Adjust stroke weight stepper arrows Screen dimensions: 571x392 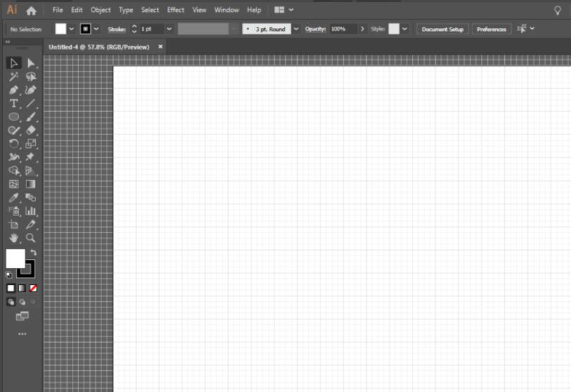pos(134,29)
